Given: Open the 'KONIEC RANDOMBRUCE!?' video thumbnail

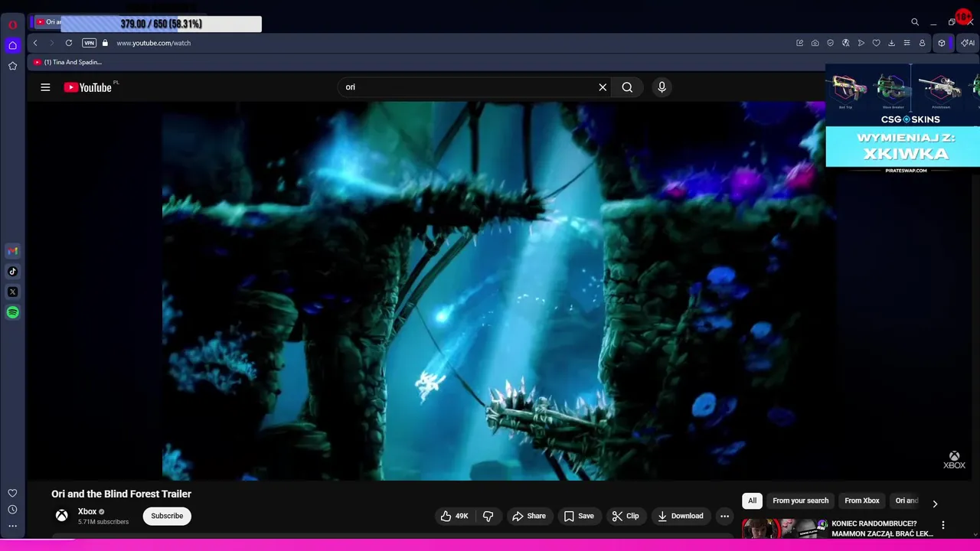Looking at the screenshot, I should tap(785, 530).
